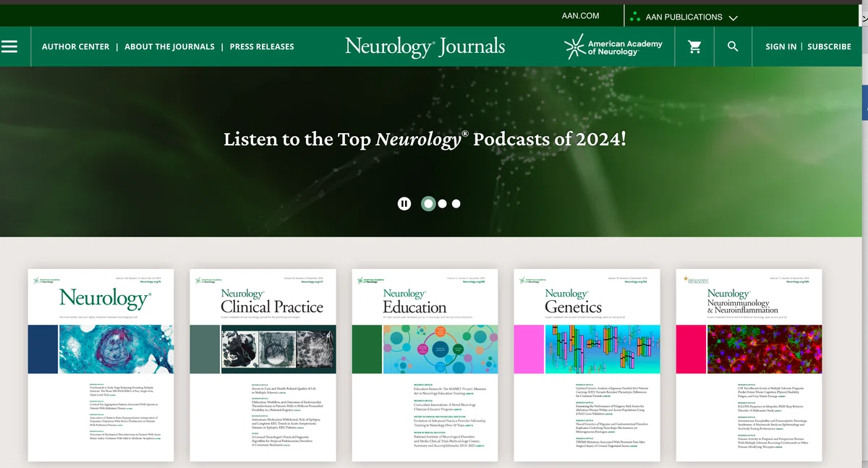Click Sign In

(781, 46)
